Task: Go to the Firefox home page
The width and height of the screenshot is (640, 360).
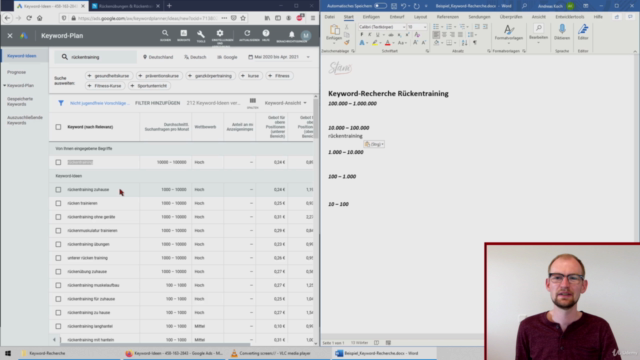Action: 40,18
